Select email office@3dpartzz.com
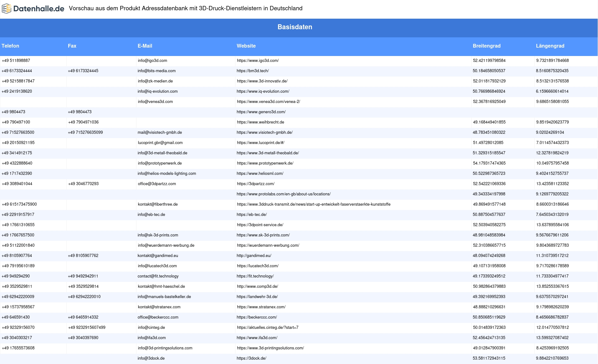This screenshot has height=364, width=598. [157, 184]
